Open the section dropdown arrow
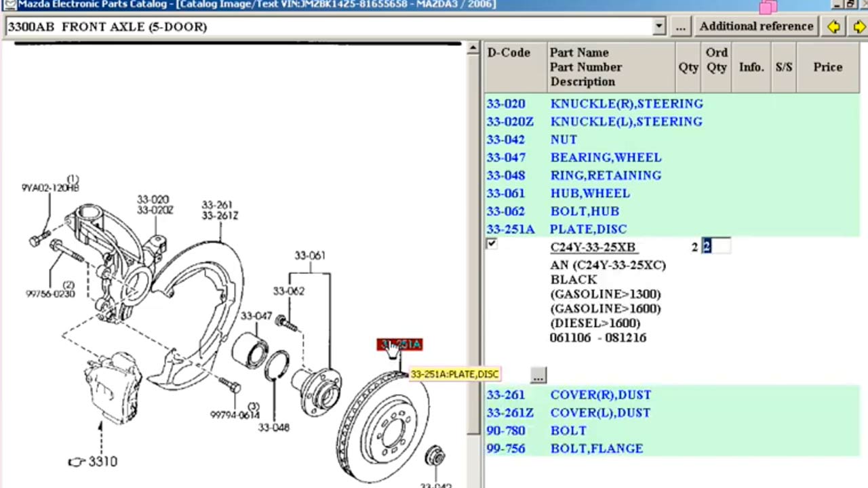 click(x=658, y=26)
